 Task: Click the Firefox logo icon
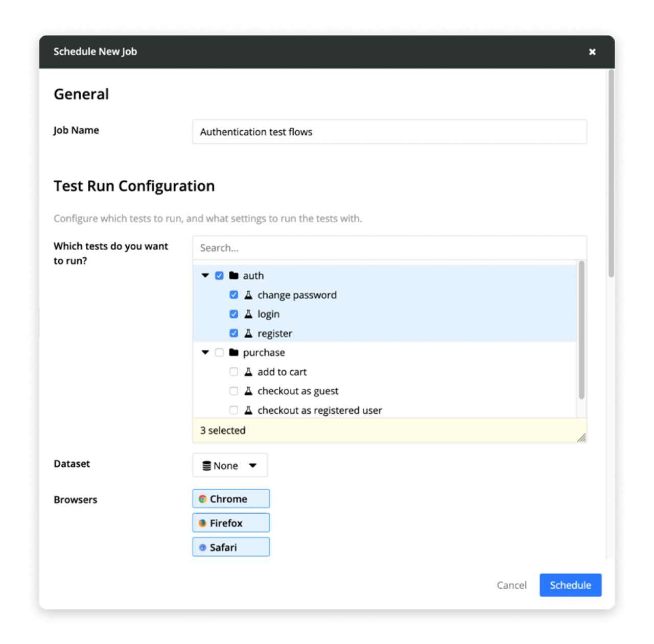[203, 523]
